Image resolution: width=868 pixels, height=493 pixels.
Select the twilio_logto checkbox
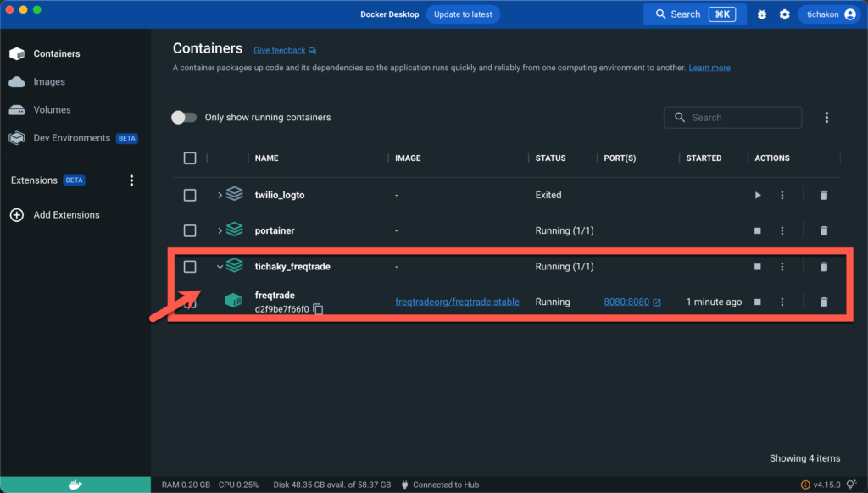tap(190, 196)
